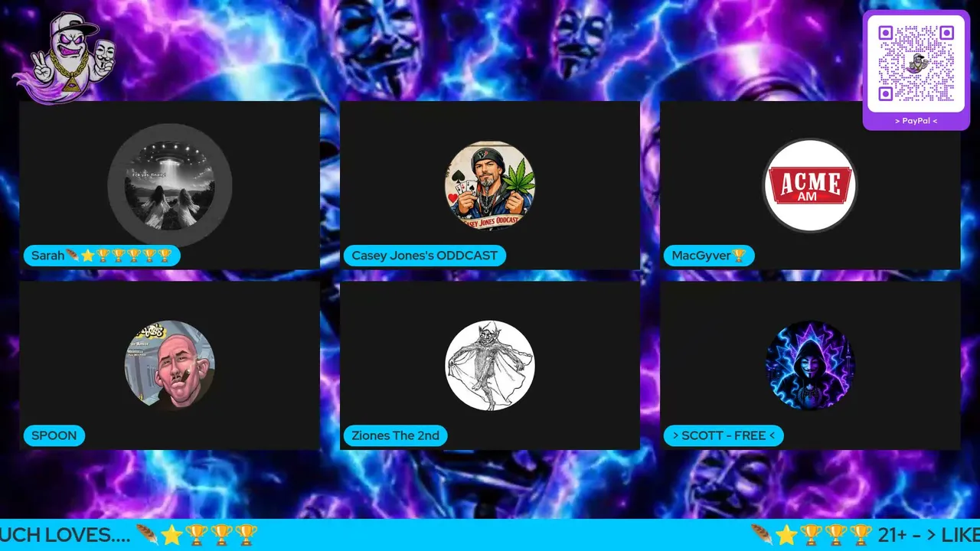980x551 pixels.
Task: Click the Casey Jones Oddcast avatar
Action: click(x=490, y=185)
